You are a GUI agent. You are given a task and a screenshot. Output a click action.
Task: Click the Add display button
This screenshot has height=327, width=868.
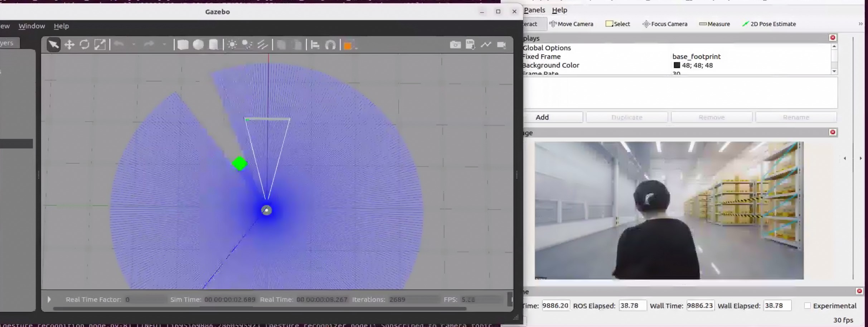pyautogui.click(x=553, y=117)
